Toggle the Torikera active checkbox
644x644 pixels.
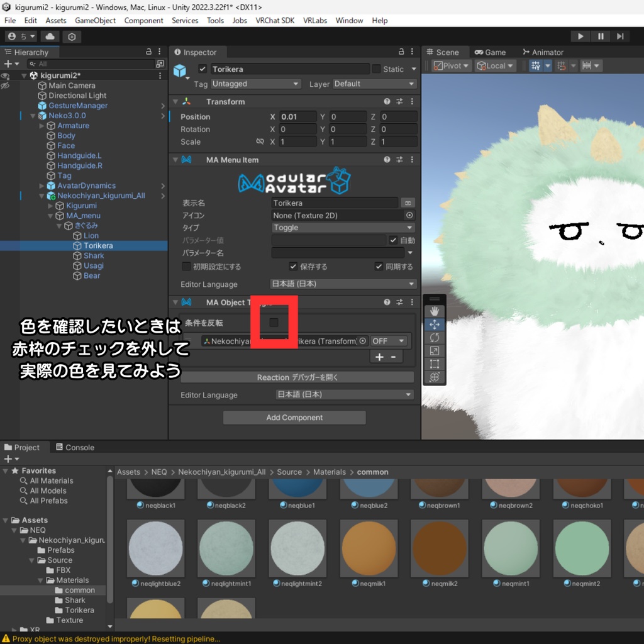coord(202,69)
